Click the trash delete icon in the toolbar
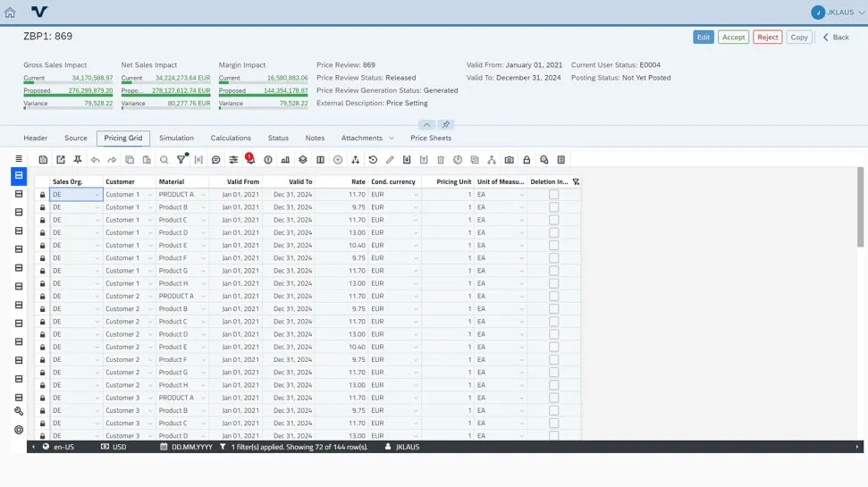This screenshot has width=868, height=487. (x=441, y=160)
